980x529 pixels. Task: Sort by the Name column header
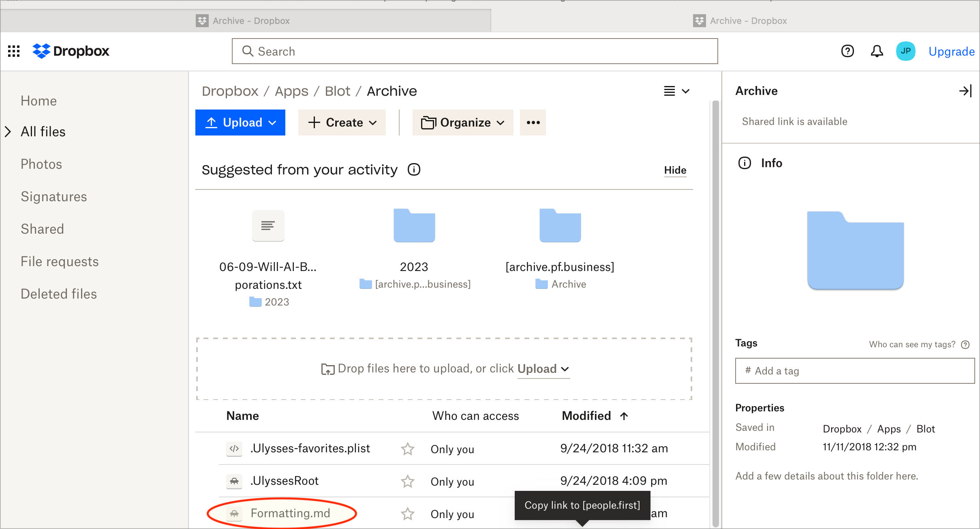[242, 416]
